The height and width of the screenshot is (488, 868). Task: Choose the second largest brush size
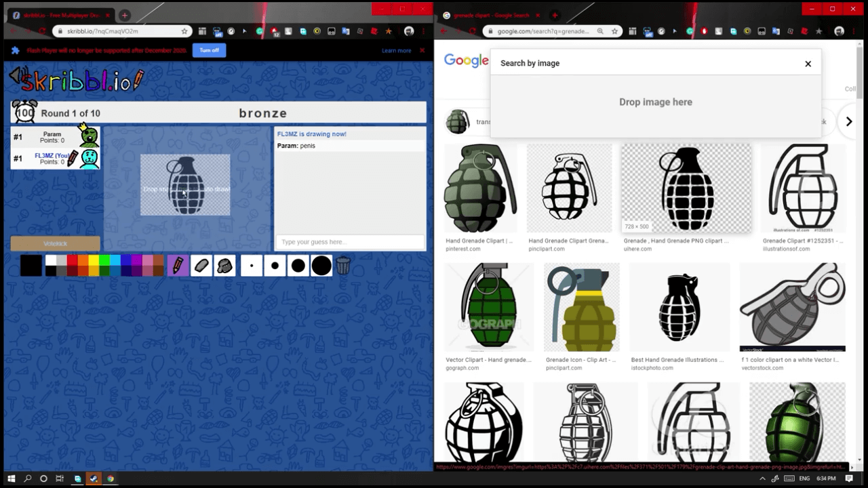pyautogui.click(x=298, y=266)
